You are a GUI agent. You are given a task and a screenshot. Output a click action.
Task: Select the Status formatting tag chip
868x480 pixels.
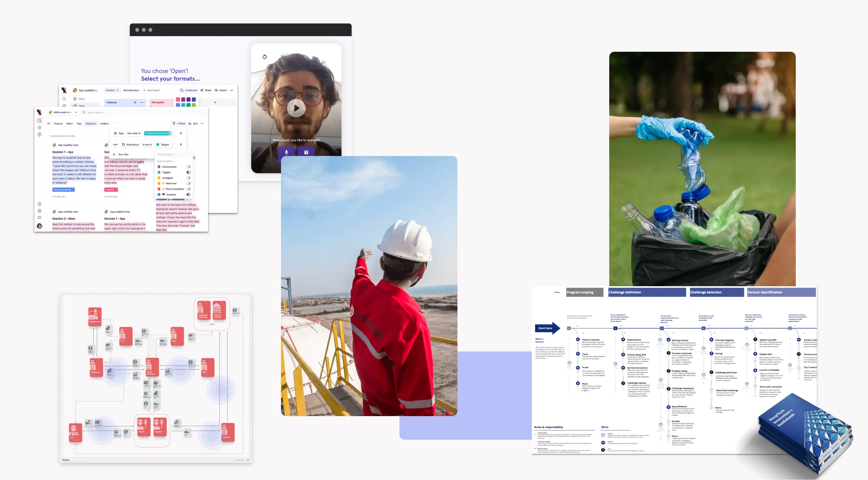[63, 190]
